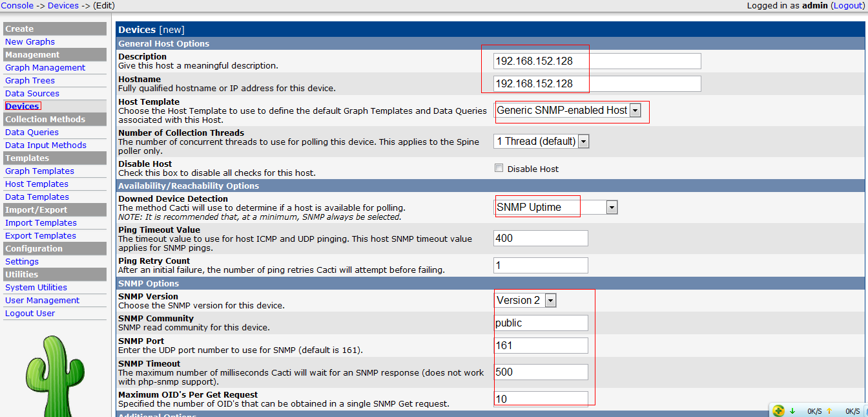Click the Availability/Reachability Options heading

pos(490,186)
